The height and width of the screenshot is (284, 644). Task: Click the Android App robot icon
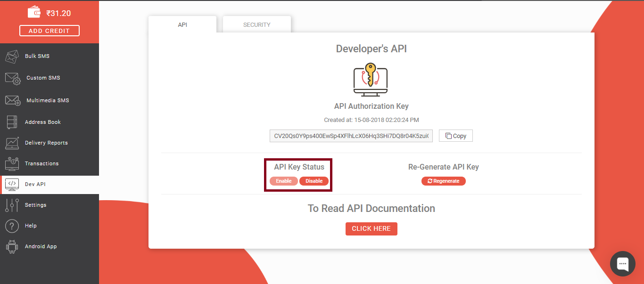tap(12, 246)
